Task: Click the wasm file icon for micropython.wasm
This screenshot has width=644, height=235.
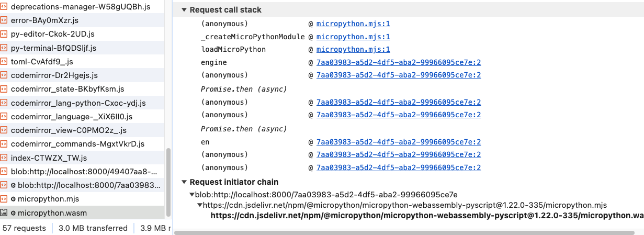Action: click(x=4, y=213)
